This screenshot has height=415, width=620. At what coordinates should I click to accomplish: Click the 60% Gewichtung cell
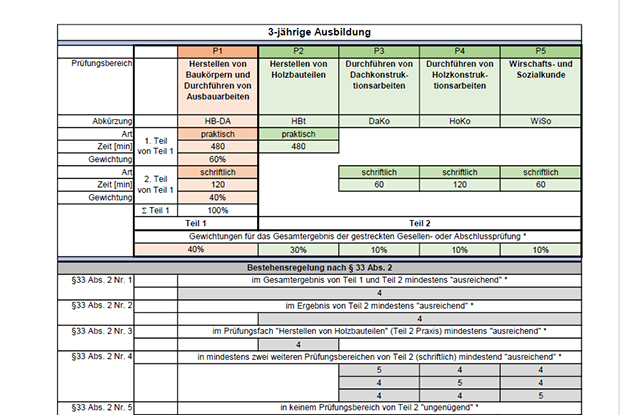click(218, 159)
